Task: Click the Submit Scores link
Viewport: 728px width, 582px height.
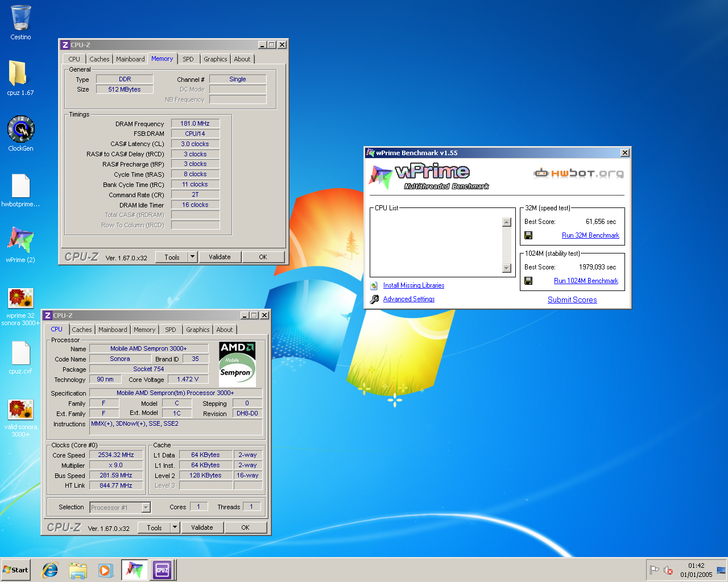Action: pyautogui.click(x=572, y=300)
